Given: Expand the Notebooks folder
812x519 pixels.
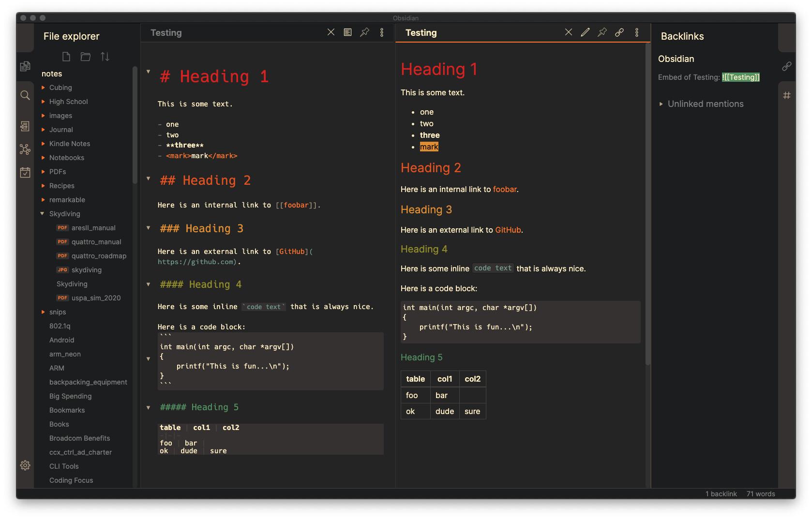Looking at the screenshot, I should point(44,158).
